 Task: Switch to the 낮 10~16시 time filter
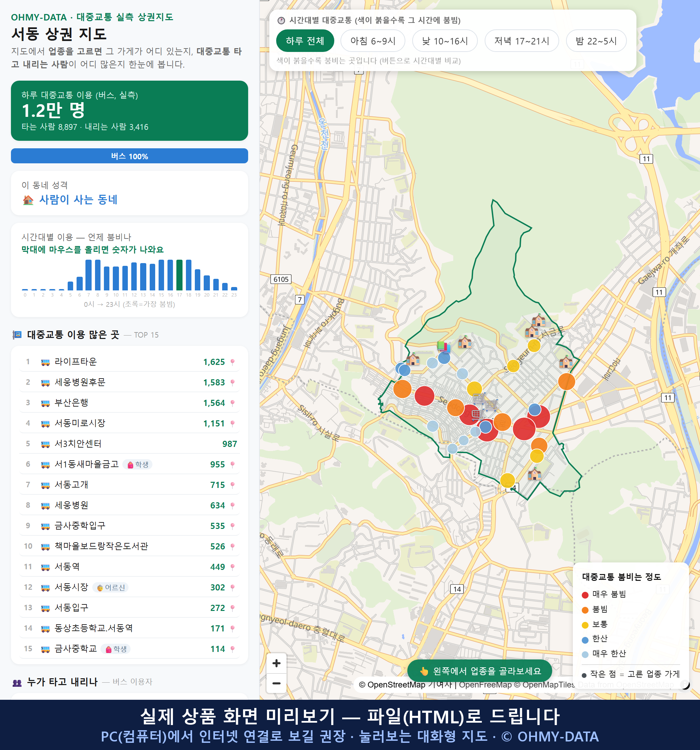tap(445, 41)
